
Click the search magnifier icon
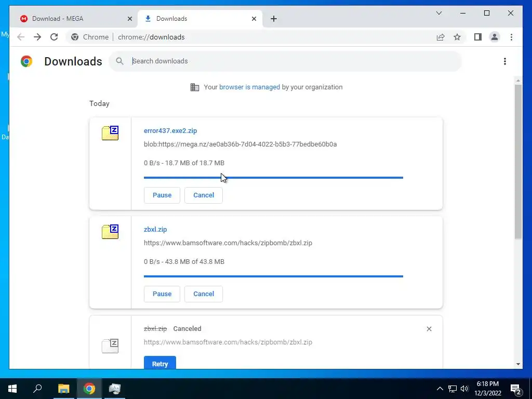pyautogui.click(x=119, y=61)
